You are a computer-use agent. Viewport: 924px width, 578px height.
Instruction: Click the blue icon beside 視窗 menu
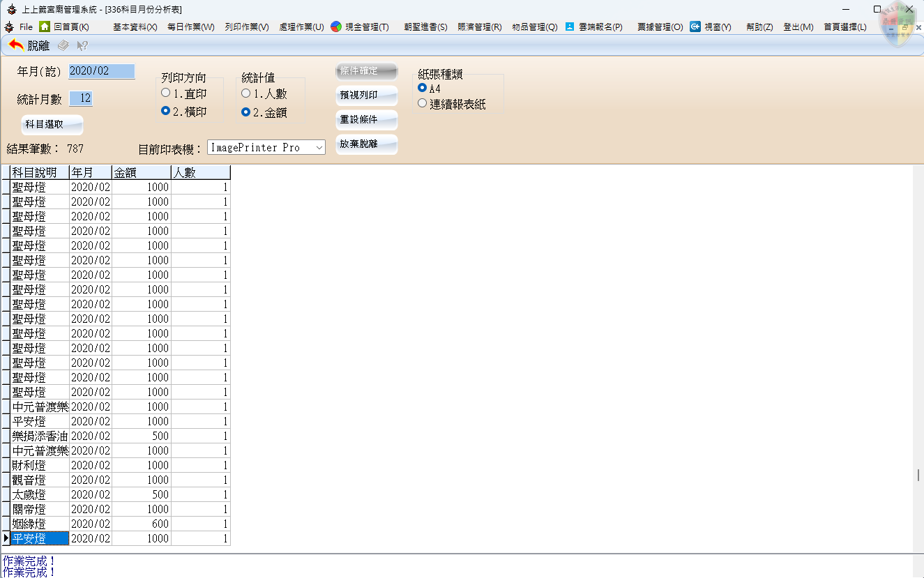(695, 26)
